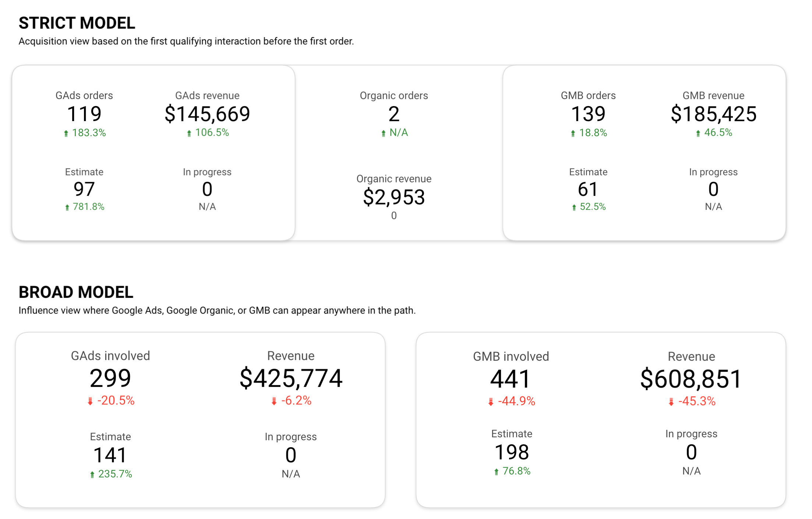Viewport: 812px width, 519px height.
Task: Click the 183.3% change under GAds orders
Action: coord(89,133)
